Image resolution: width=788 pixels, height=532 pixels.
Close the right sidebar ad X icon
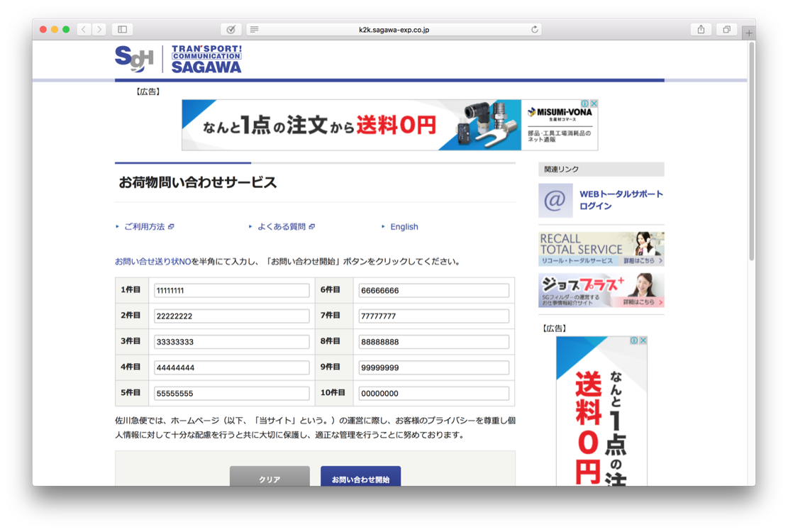point(643,340)
